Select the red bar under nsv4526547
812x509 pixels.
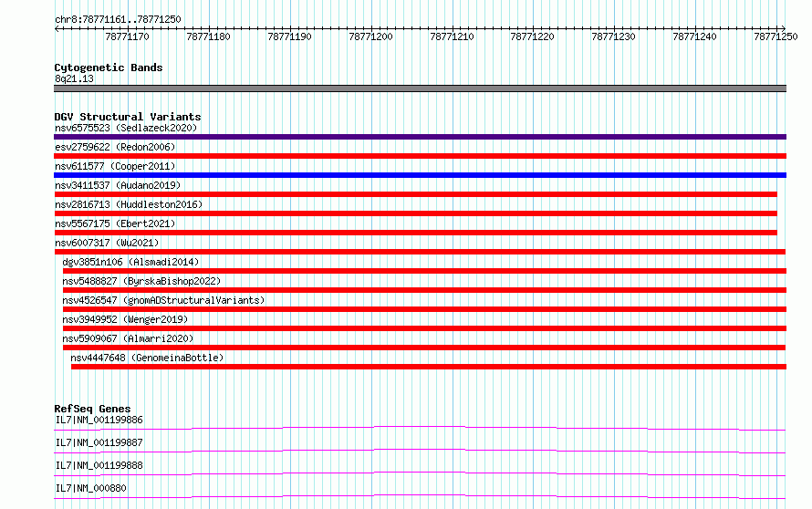[424, 309]
